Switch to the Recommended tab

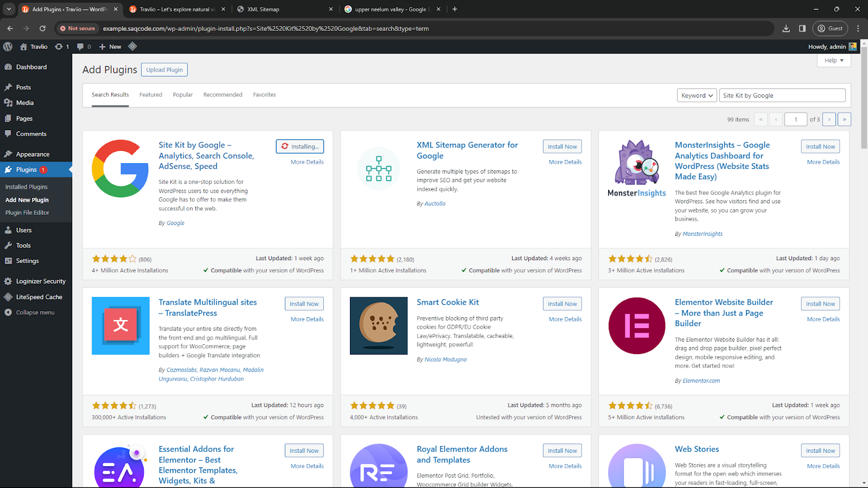pyautogui.click(x=223, y=95)
